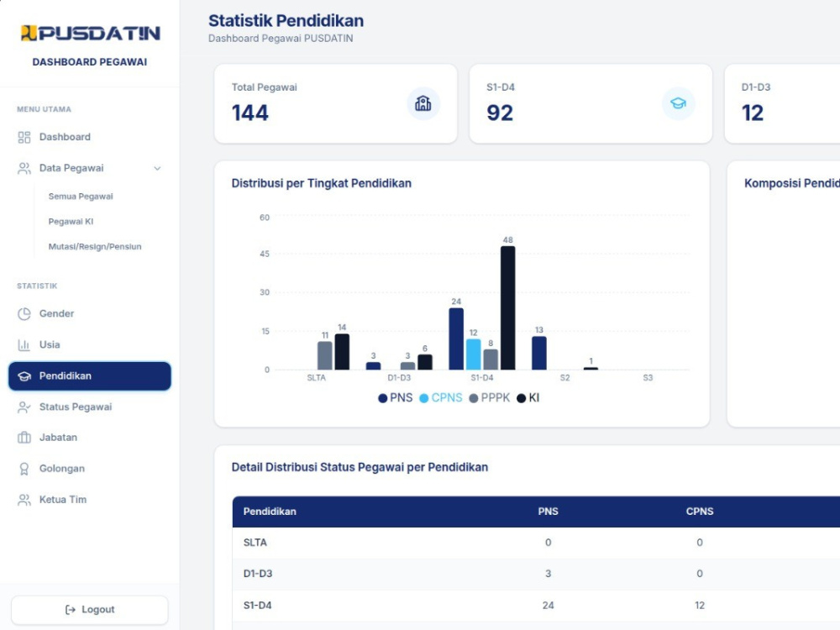The height and width of the screenshot is (630, 840).
Task: Click the KI legend color dot
Action: point(522,398)
